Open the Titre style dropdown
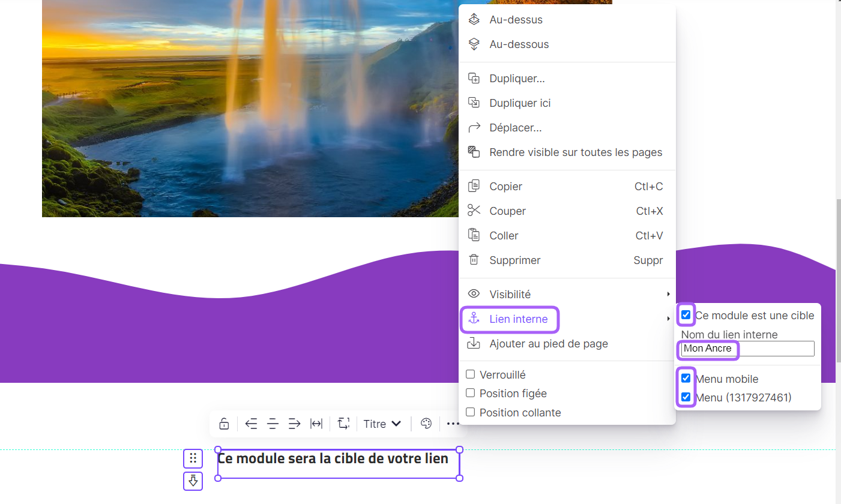 (x=382, y=424)
